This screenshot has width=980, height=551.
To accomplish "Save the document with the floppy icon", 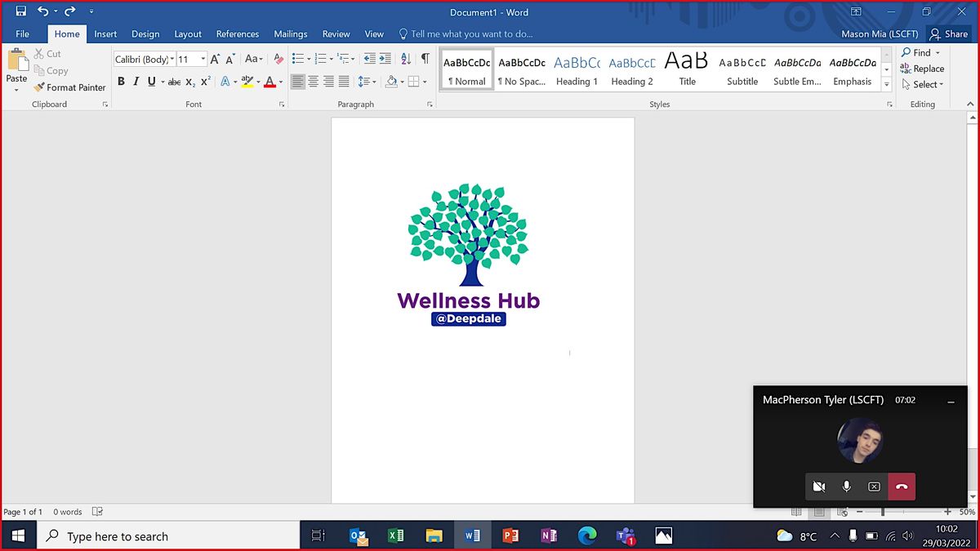I will (21, 11).
